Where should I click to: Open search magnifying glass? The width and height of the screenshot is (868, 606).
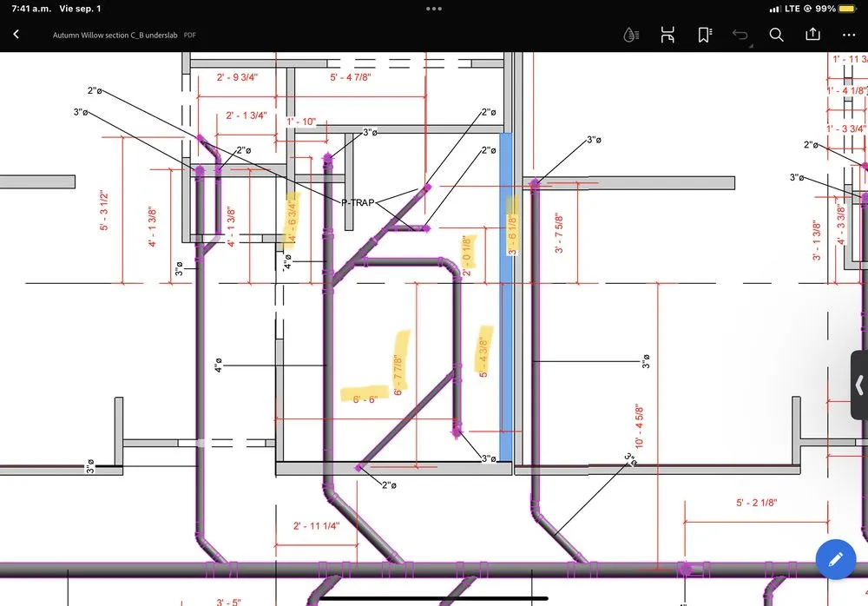[x=777, y=35]
